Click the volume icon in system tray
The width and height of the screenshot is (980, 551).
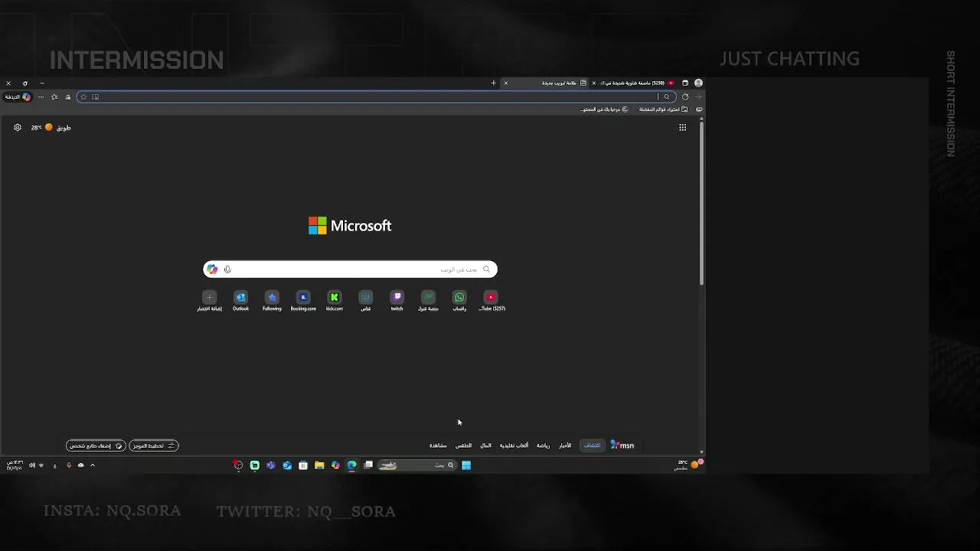(32, 465)
